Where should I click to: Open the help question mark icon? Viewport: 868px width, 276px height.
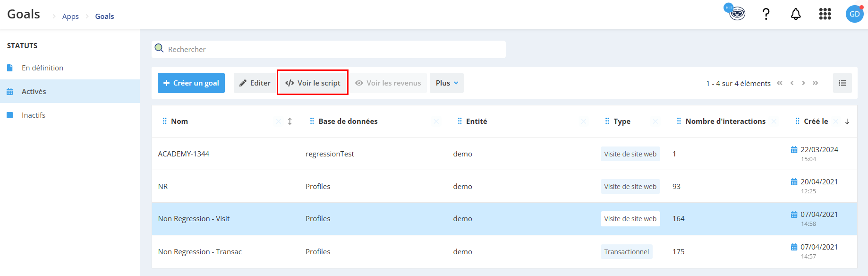point(766,14)
